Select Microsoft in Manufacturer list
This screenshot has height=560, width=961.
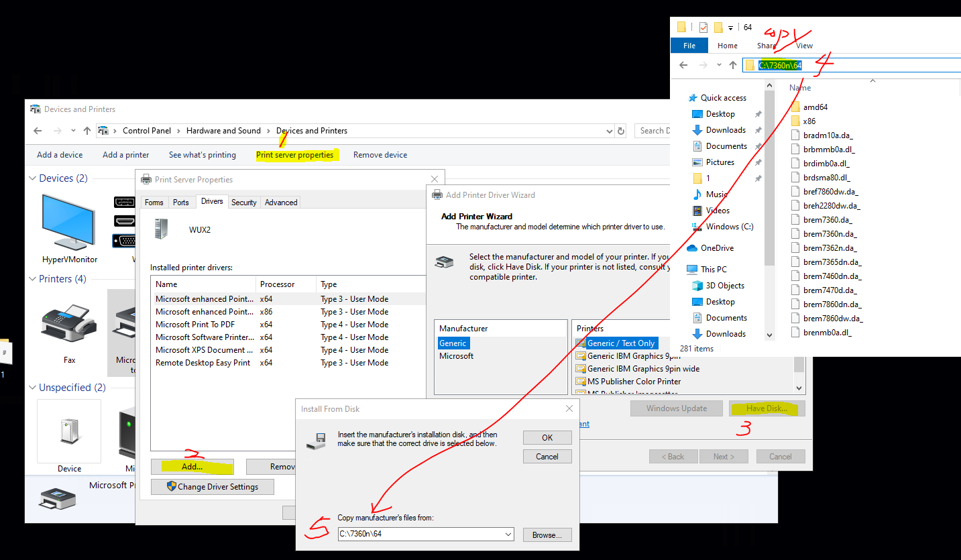(456, 356)
